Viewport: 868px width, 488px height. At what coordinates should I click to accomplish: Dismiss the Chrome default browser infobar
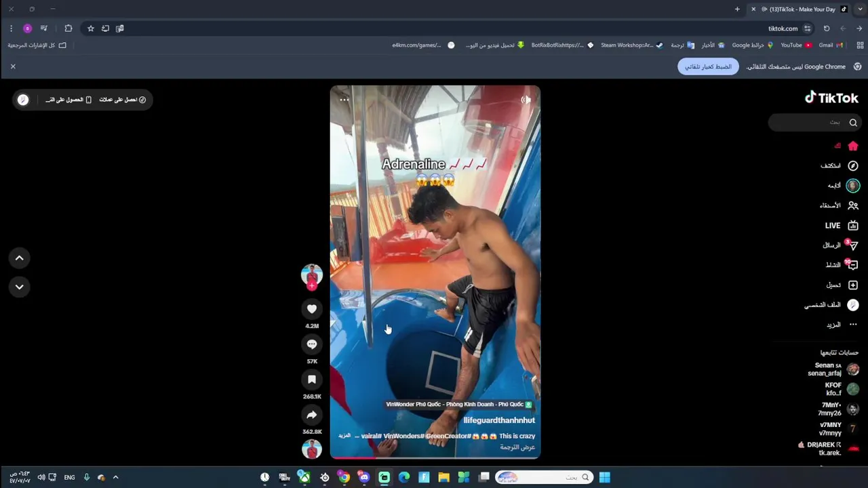pos(13,66)
